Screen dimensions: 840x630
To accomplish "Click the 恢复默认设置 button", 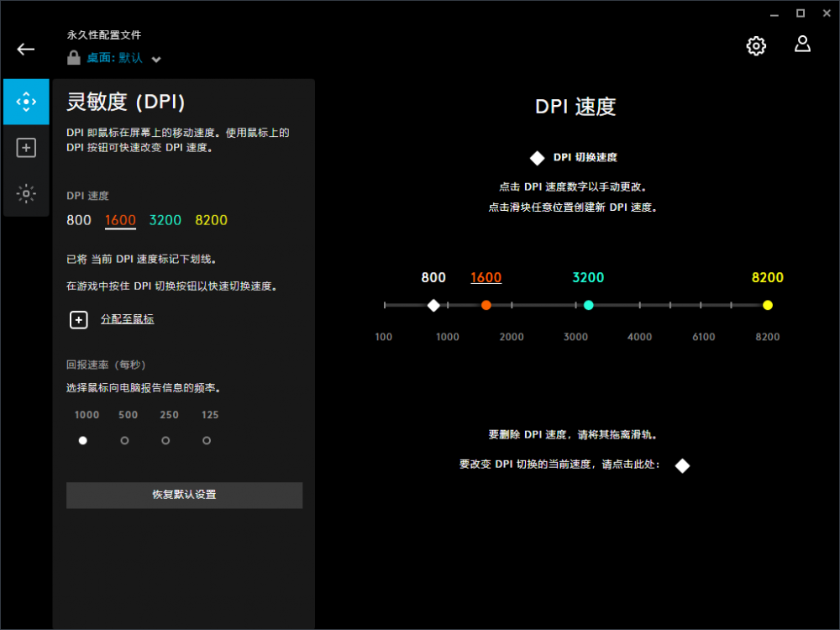I will pos(184,495).
